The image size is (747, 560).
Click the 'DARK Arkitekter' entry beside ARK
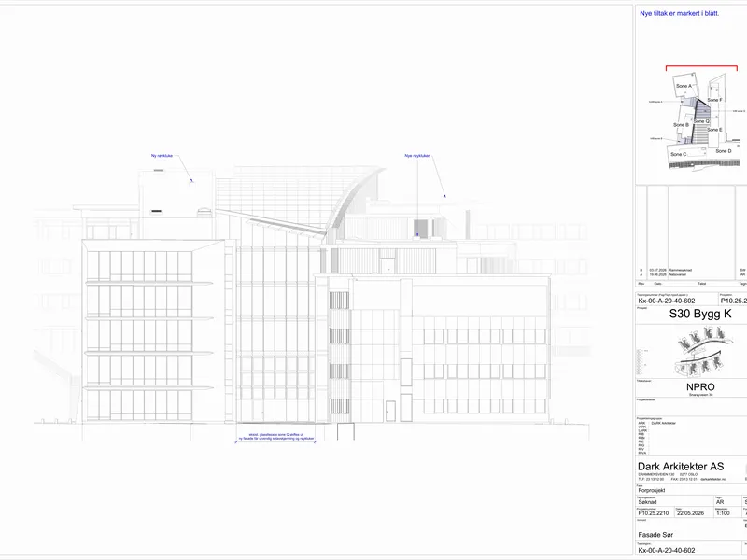[x=663, y=423]
